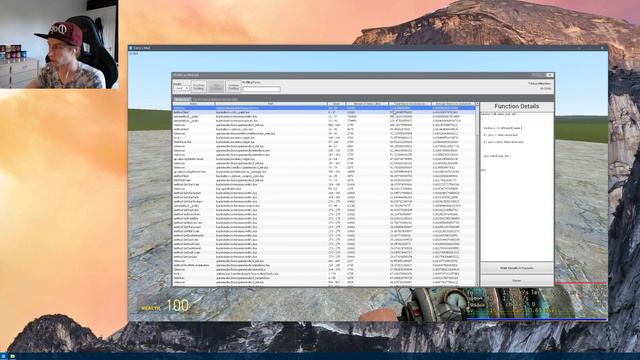Click the Focus button under Function Details
Viewport: 640px width, 360px height.
pyautogui.click(x=517, y=280)
